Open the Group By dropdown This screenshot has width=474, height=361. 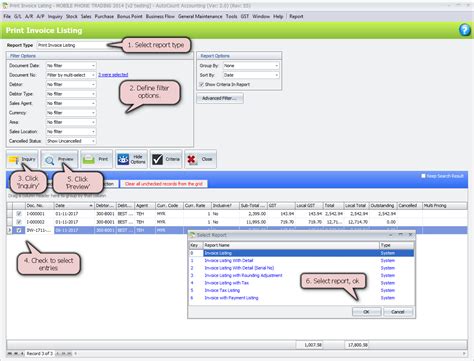276,66
